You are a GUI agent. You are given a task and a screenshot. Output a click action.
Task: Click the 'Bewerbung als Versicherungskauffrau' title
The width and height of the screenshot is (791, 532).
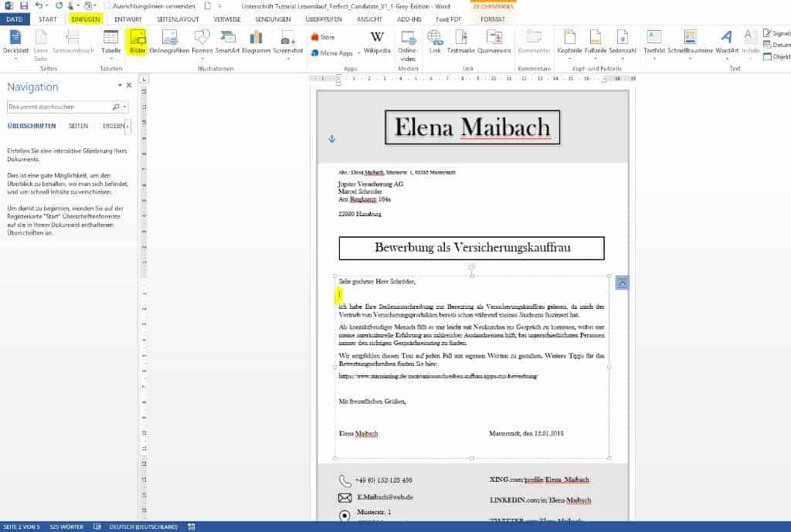click(472, 248)
